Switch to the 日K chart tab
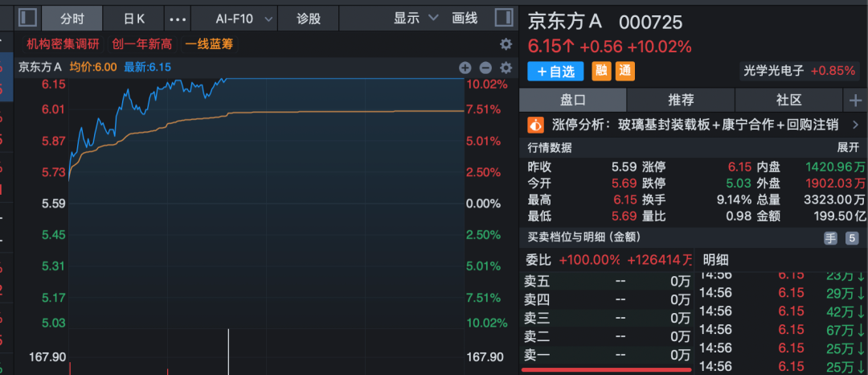Viewport: 868px width, 375px height. pos(134,19)
